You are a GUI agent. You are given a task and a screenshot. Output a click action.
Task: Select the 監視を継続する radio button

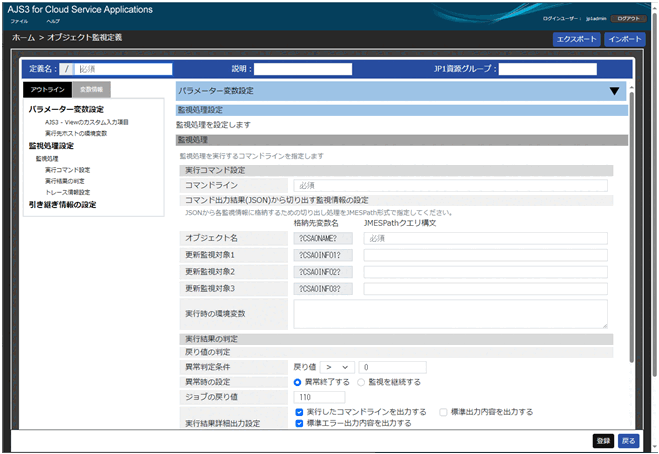click(361, 382)
